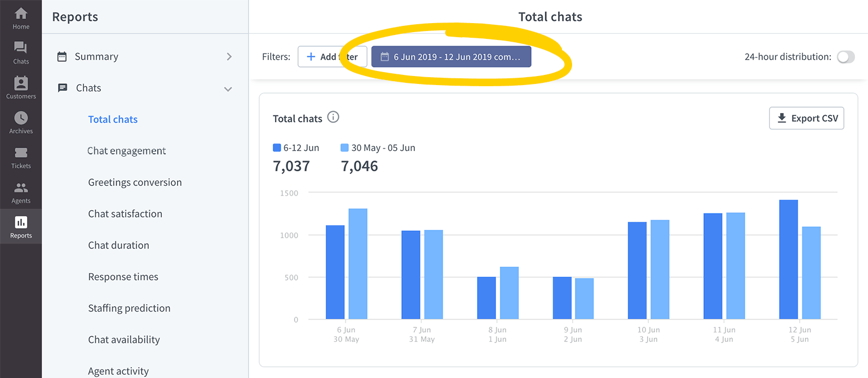
Task: Click the dark blue 10 Jun bar
Action: coord(637,271)
